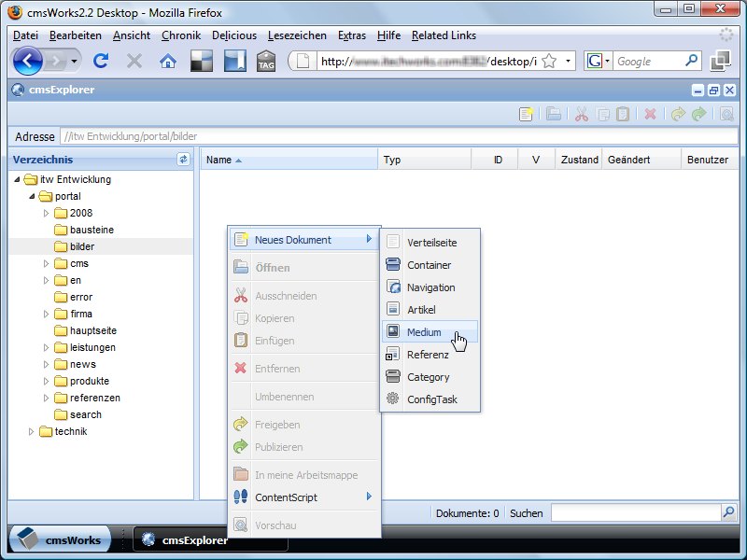This screenshot has width=747, height=560.
Task: Open the back/forward history dropdown arrow
Action: click(74, 61)
